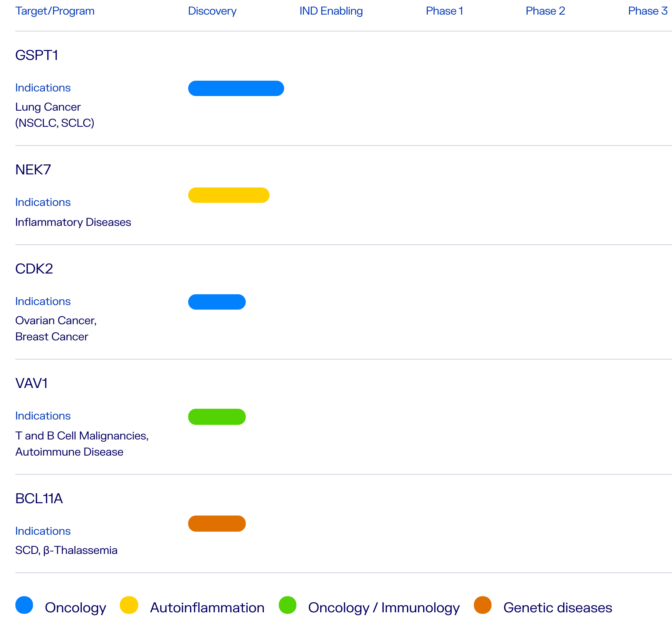This screenshot has height=620, width=672.
Task: Click the Phase 2 column header
Action: (545, 11)
